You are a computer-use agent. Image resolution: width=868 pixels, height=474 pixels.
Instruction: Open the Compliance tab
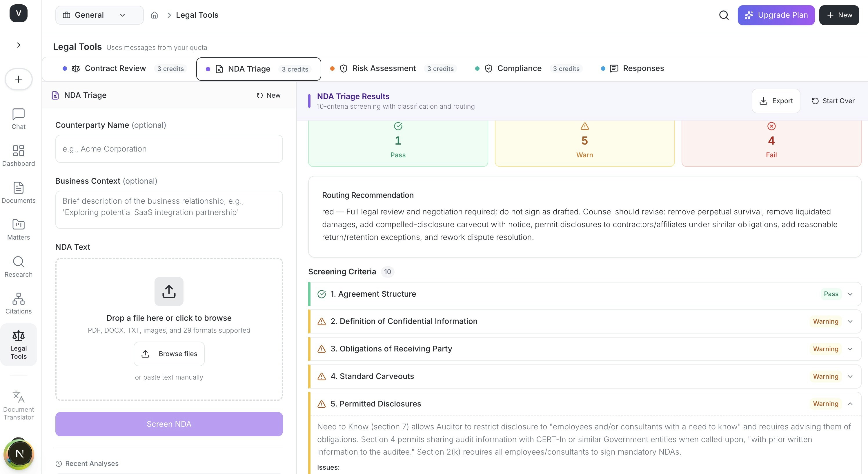click(x=528, y=69)
